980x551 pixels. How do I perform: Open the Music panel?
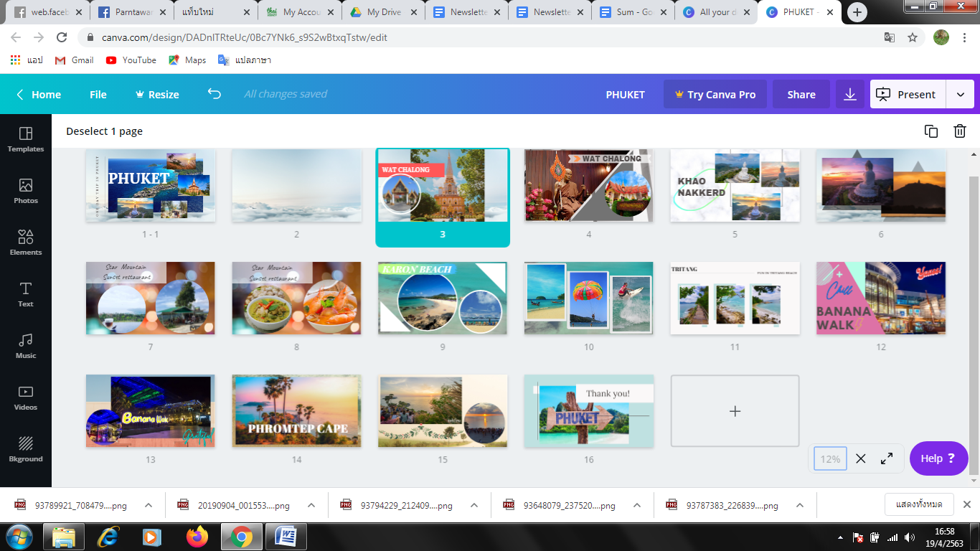tap(26, 347)
